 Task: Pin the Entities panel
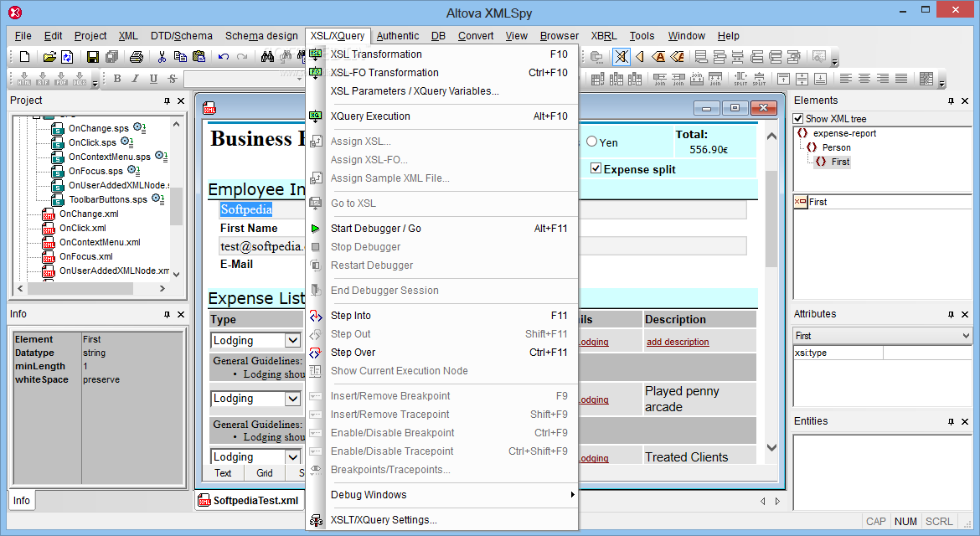951,421
